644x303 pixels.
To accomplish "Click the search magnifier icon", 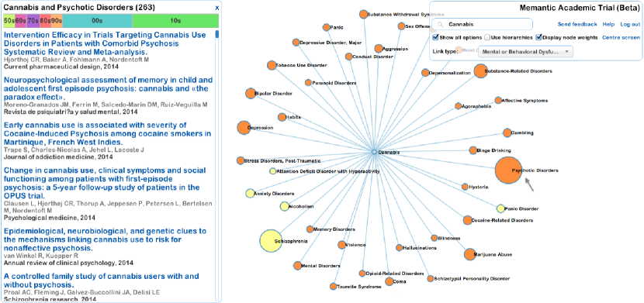I will (441, 25).
